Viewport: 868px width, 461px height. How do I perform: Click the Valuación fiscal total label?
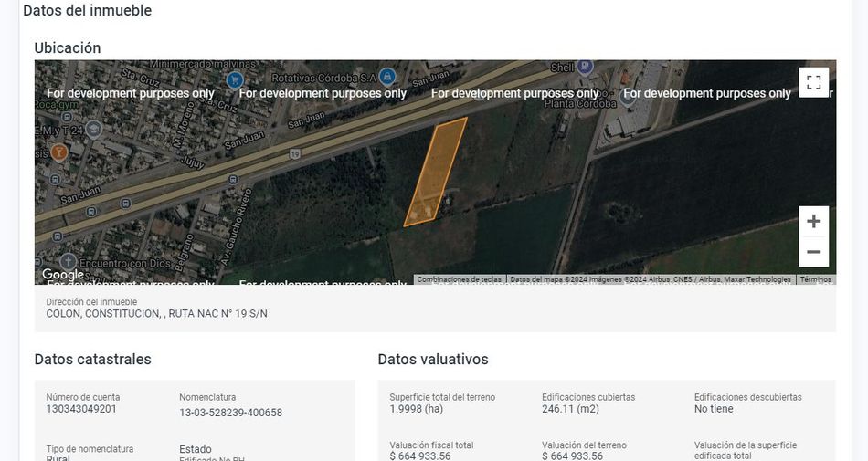click(x=432, y=445)
